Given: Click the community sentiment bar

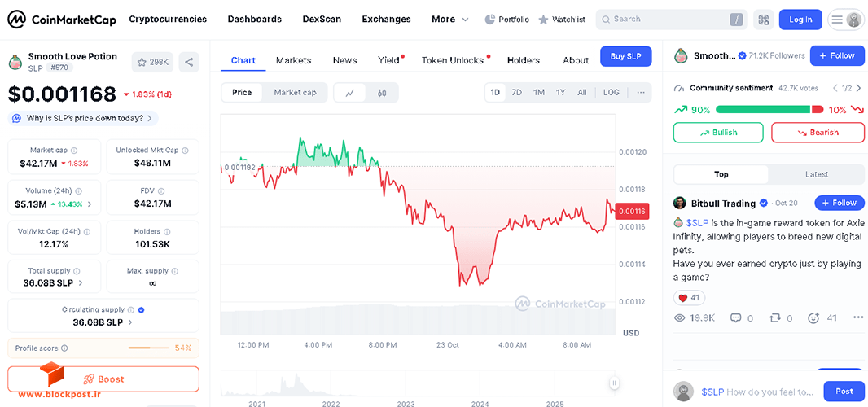Looking at the screenshot, I should click(x=769, y=110).
